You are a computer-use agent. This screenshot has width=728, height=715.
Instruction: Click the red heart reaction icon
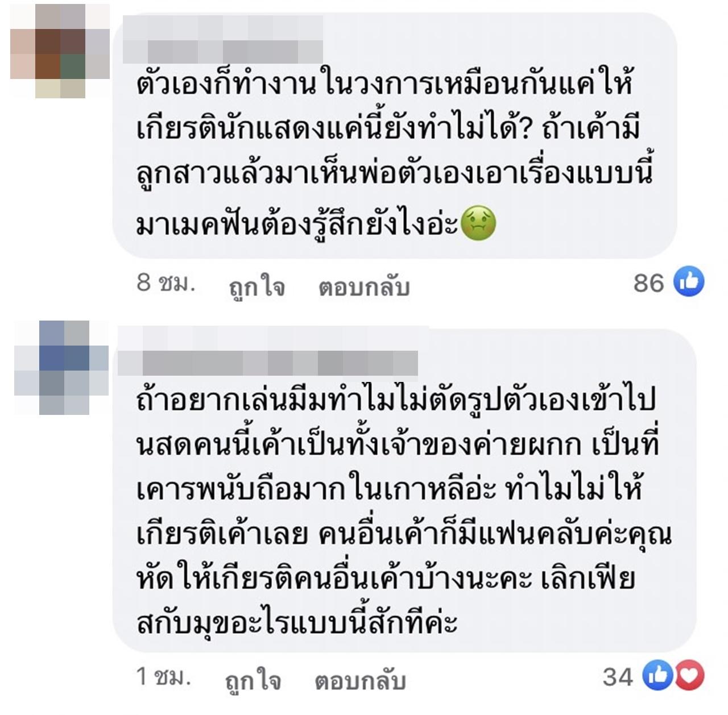[x=689, y=676]
